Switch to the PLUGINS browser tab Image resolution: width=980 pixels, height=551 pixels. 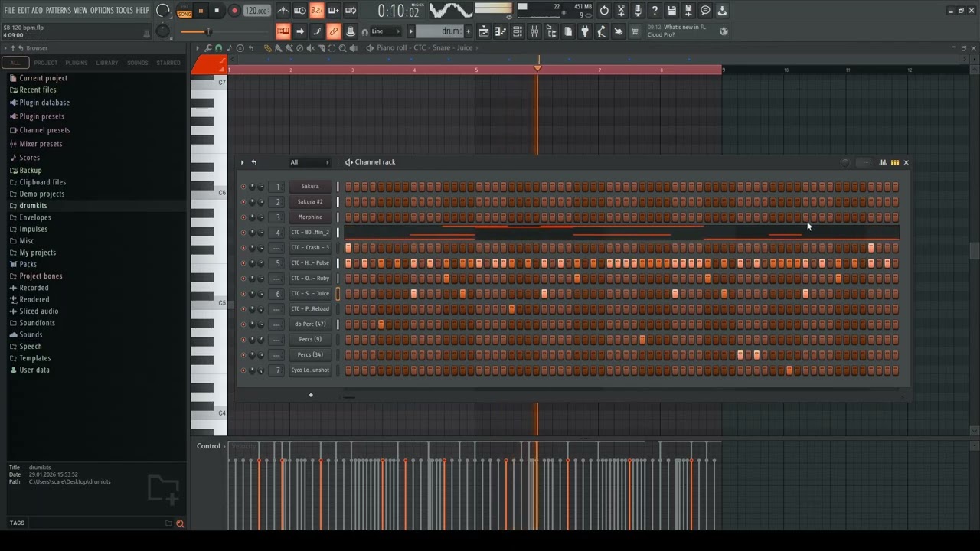pos(76,63)
